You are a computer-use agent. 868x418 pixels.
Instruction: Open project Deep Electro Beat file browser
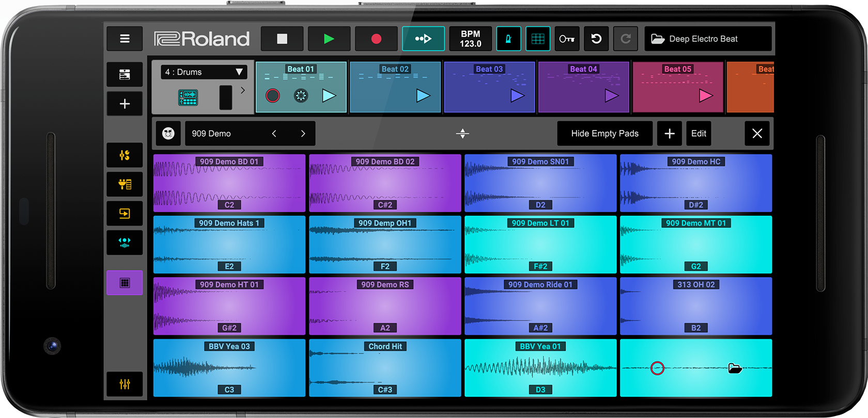point(708,39)
